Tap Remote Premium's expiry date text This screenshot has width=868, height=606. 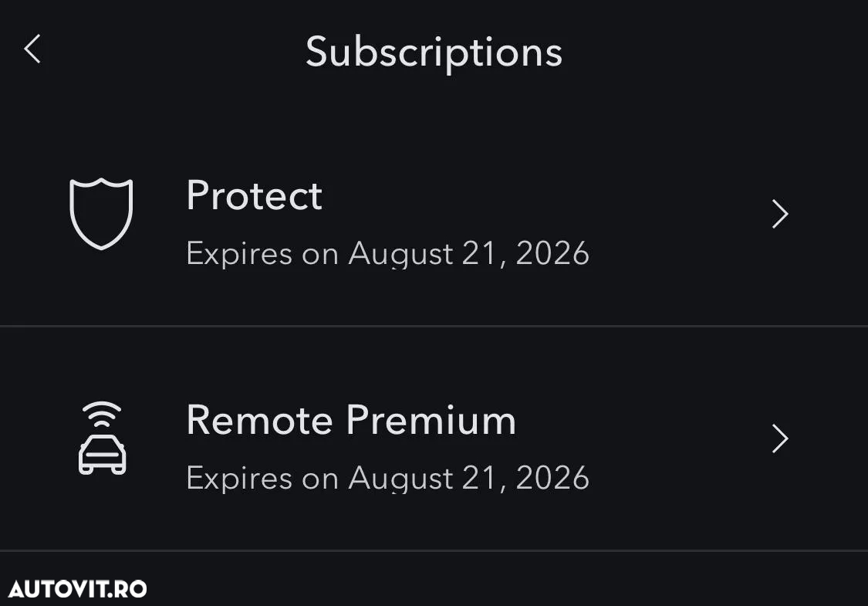tap(387, 479)
